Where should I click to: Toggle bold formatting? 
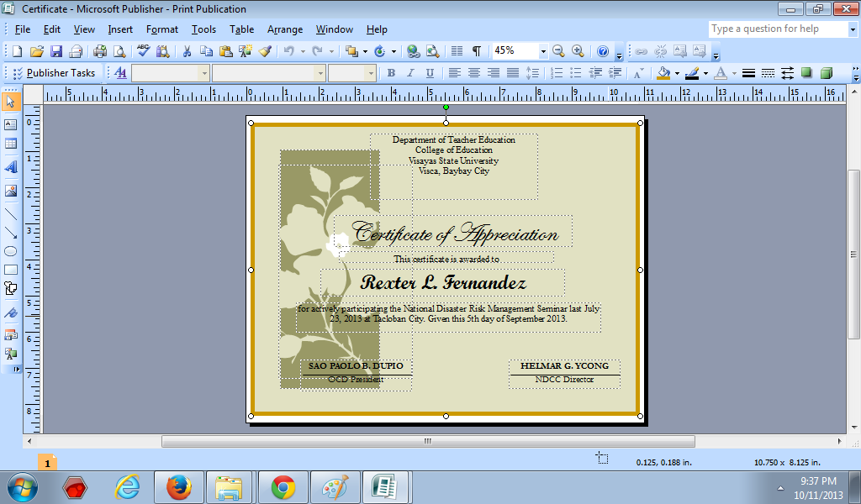pos(391,73)
